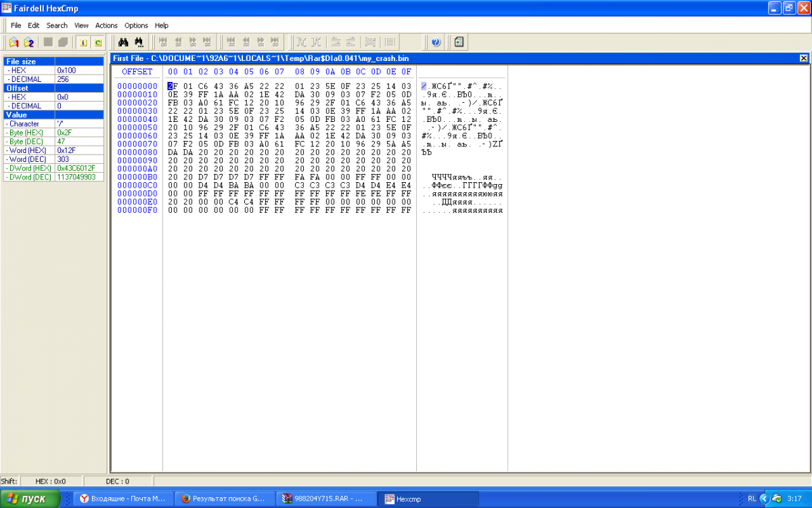Open the Help menu
This screenshot has height=508, width=812.
162,25
